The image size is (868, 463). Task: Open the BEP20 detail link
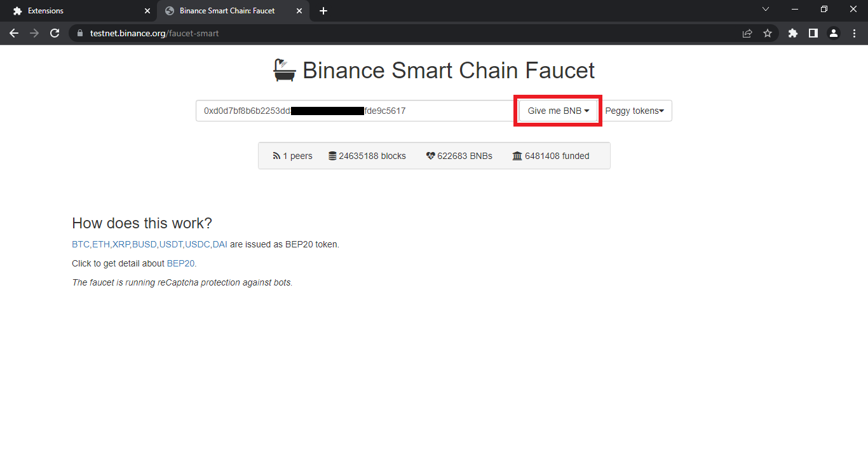tap(181, 263)
